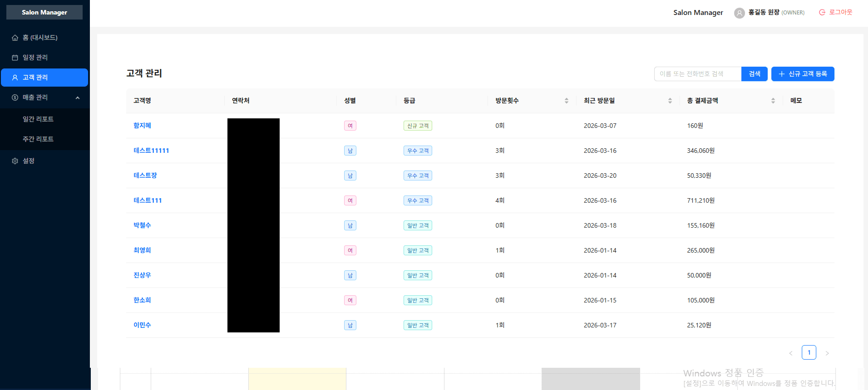Open the 주간 리포트 menu item
This screenshot has height=390, width=868.
pyautogui.click(x=38, y=139)
